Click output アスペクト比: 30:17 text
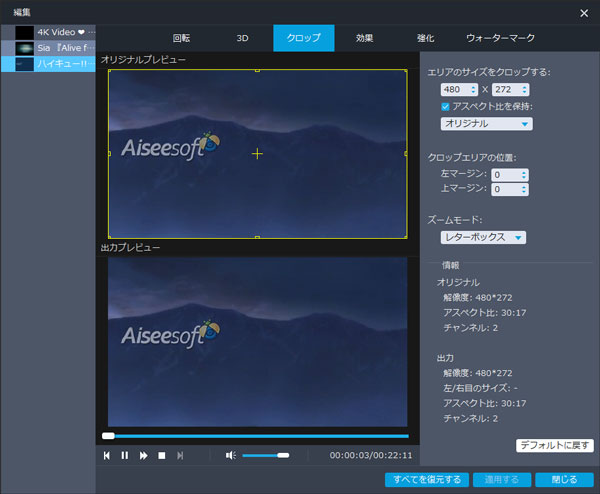 (484, 403)
